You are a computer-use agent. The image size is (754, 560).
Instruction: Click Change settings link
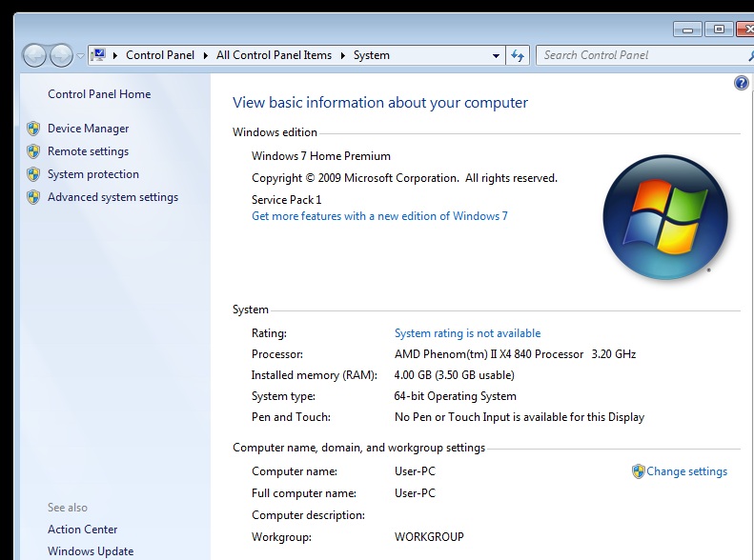pyautogui.click(x=686, y=471)
